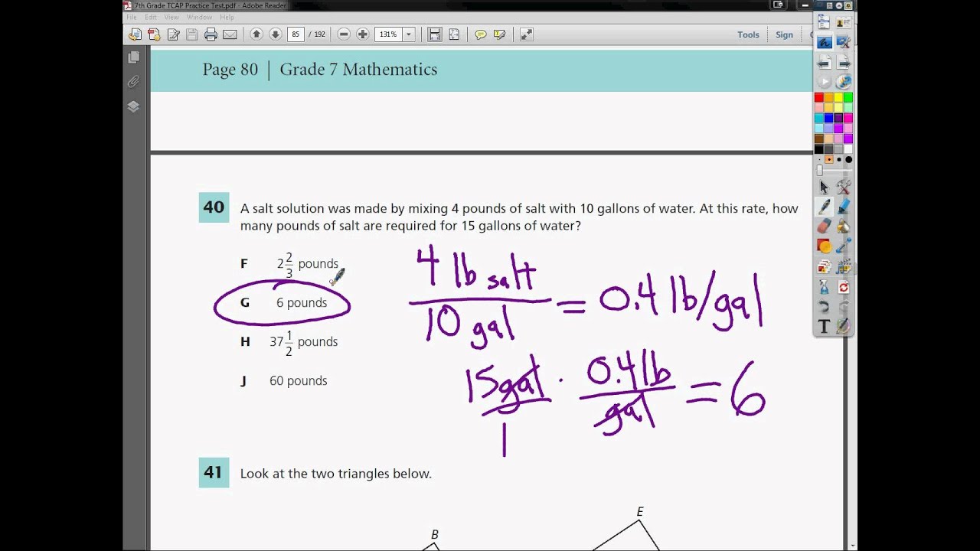
Task: Pick the red color swatch
Action: tap(819, 97)
